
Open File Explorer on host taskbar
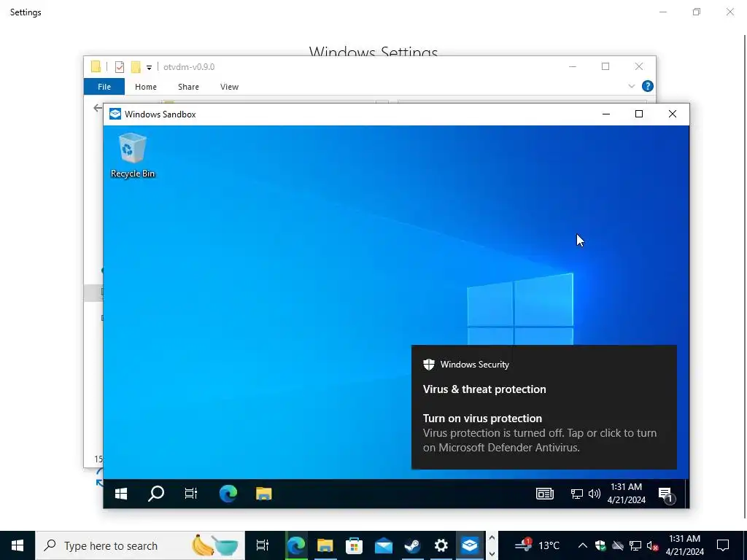point(325,545)
